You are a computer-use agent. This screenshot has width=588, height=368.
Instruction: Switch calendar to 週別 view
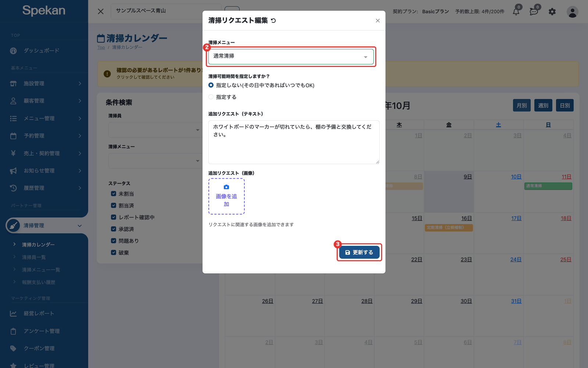point(543,106)
